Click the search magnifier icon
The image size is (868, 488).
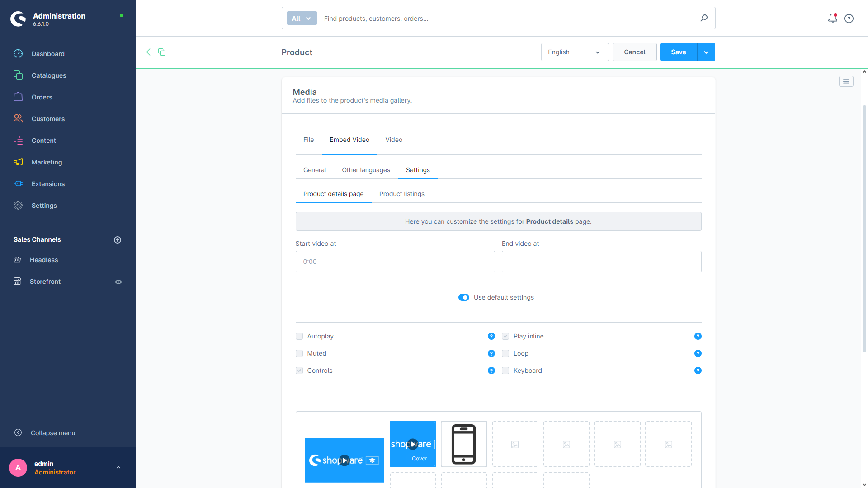click(704, 18)
